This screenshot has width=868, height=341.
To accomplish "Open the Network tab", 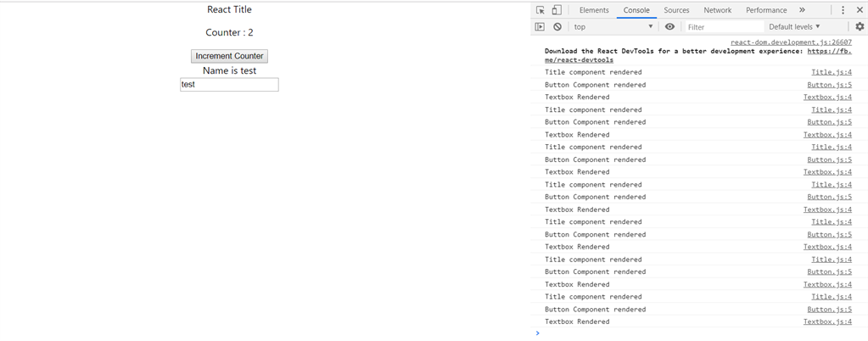I will 718,10.
